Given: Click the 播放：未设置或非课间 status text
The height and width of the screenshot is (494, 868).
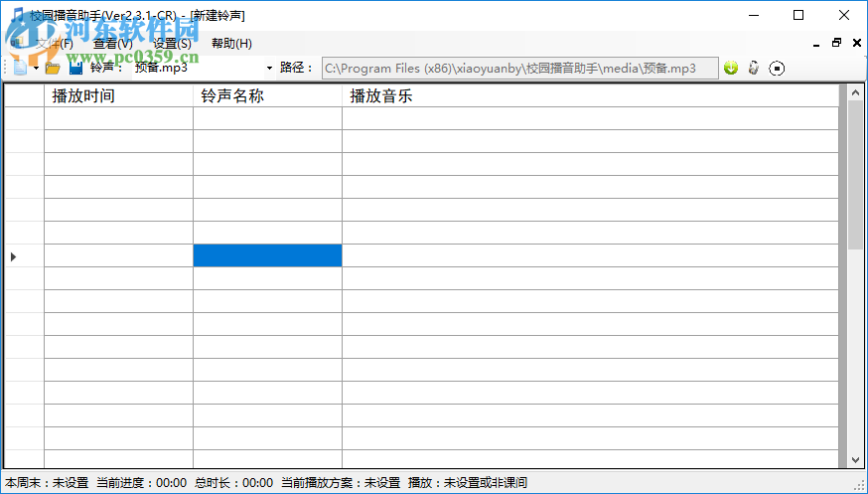Looking at the screenshot, I should pos(468,483).
